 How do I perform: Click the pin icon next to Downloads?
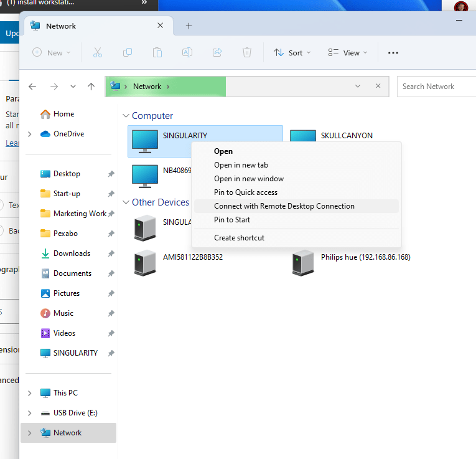(111, 253)
